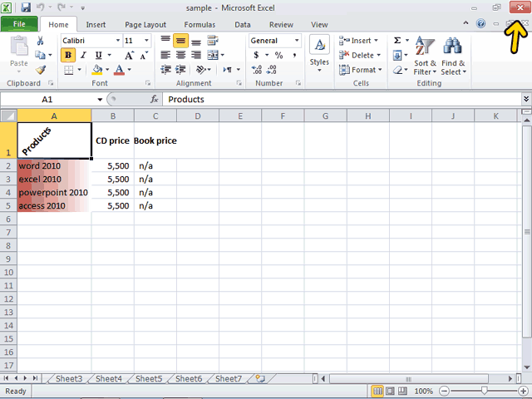
Task: Switch to the Data tab
Action: (243, 24)
